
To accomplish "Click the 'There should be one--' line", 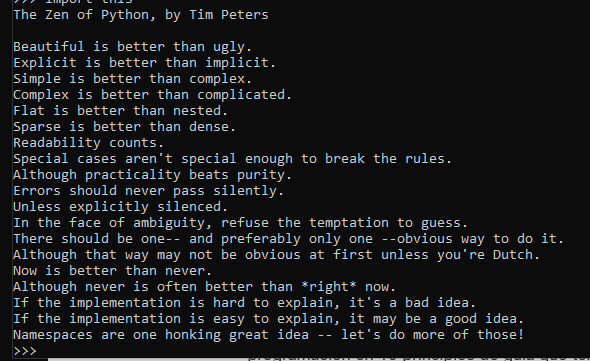I will pos(289,239).
